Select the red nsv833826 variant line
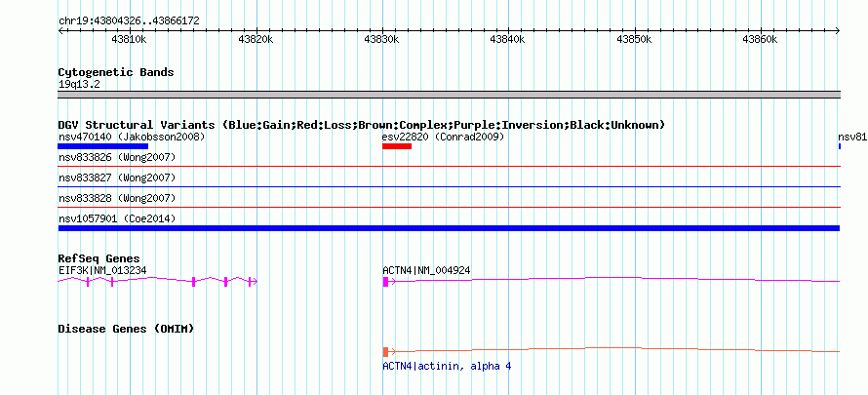The height and width of the screenshot is (395, 868). (x=449, y=166)
